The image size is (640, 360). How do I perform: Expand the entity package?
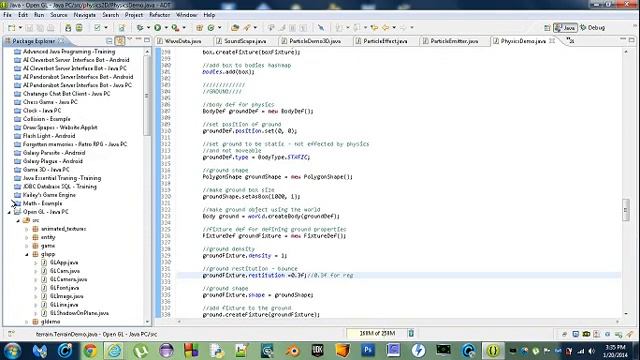27,237
